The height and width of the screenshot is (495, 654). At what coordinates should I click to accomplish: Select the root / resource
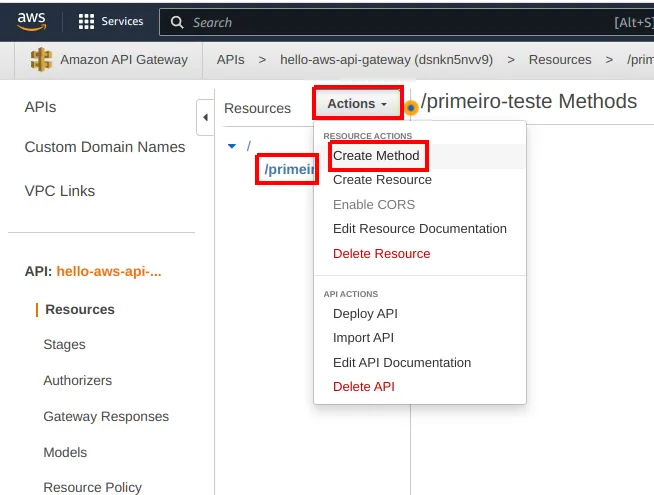(249, 146)
